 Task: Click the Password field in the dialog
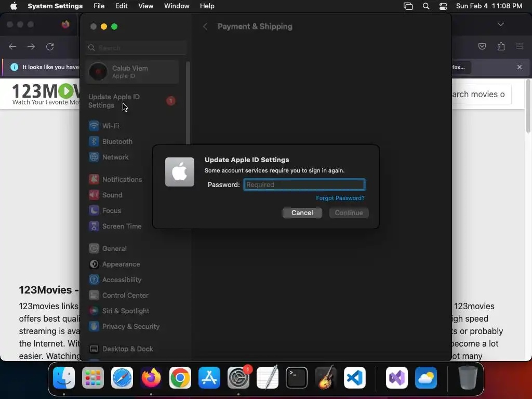click(x=304, y=184)
